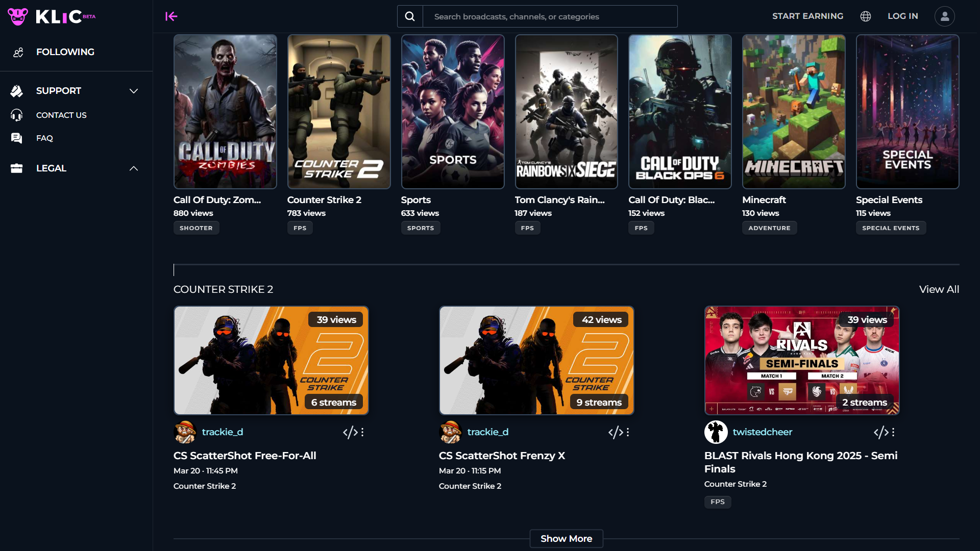Screen dimensions: 980x551
Task: Click the ADVENTURE tag under Minecraft
Action: point(769,228)
